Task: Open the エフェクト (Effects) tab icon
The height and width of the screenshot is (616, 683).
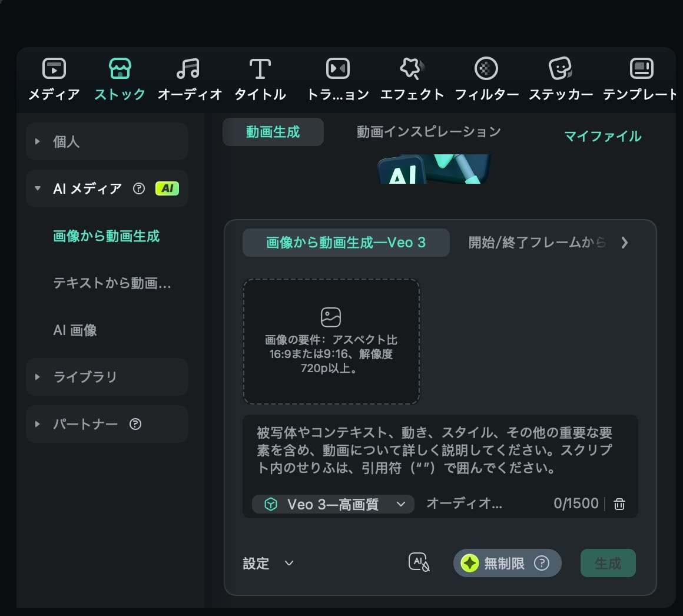Action: pos(412,68)
